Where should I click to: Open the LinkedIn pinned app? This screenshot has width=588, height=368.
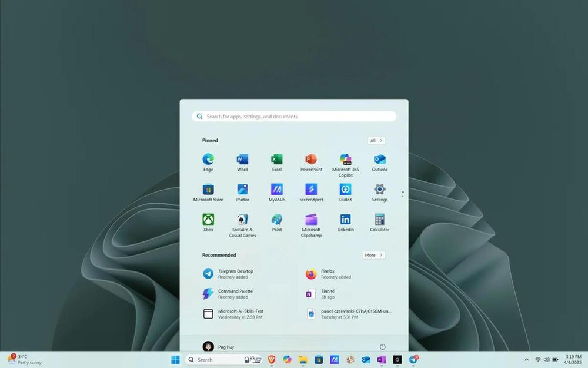tap(345, 223)
